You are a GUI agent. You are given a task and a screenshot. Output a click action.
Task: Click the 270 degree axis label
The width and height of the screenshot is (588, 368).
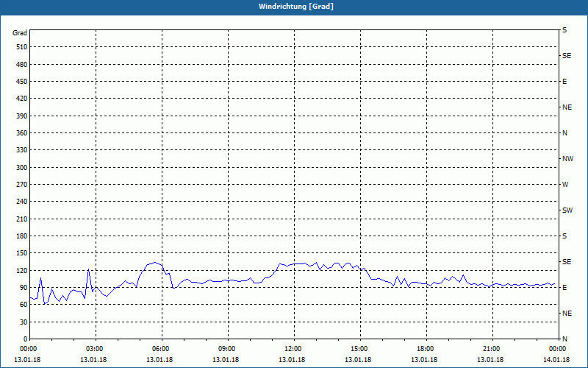click(21, 185)
